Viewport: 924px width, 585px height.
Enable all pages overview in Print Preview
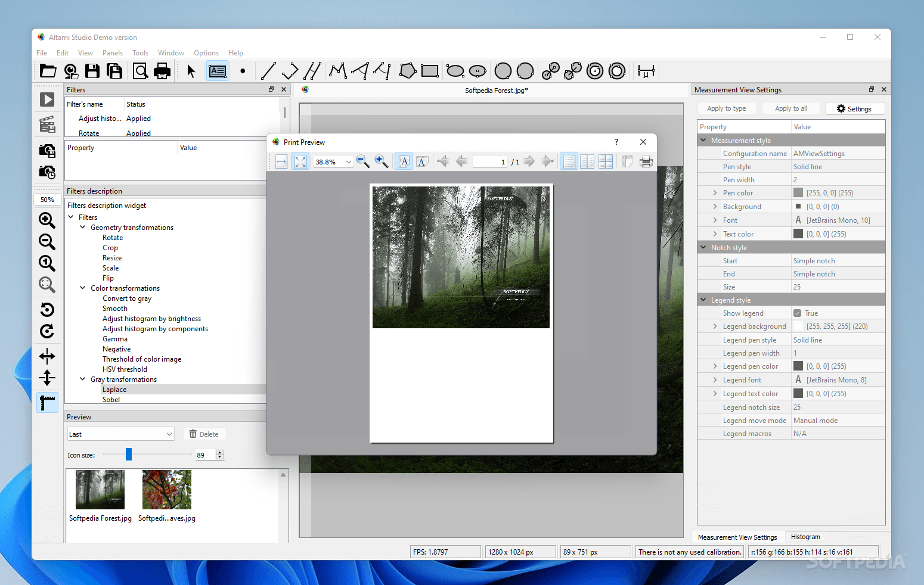pyautogui.click(x=606, y=161)
